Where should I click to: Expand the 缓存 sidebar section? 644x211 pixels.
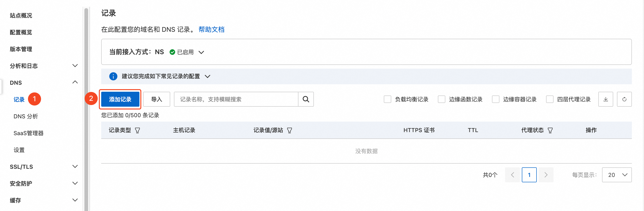(x=75, y=200)
